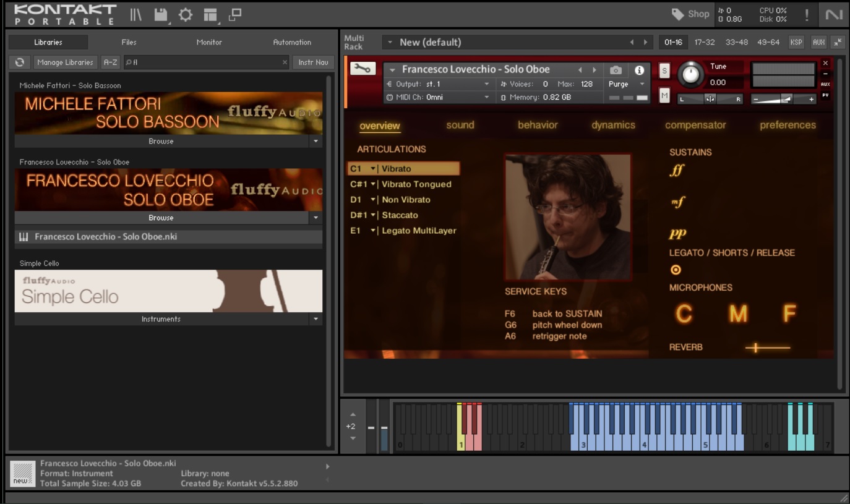
Task: Go to next multi with right arrow
Action: [x=645, y=42]
